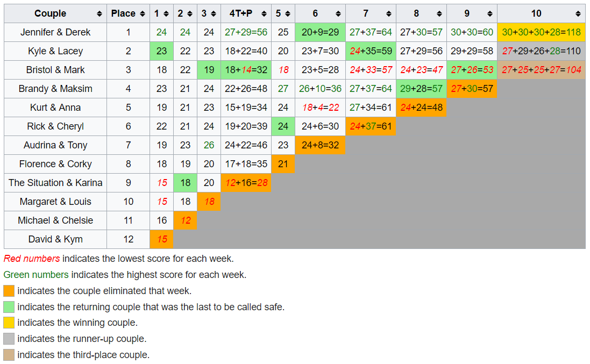
Task: Click the orange eliminated-couple legend swatch
Action: [x=9, y=291]
